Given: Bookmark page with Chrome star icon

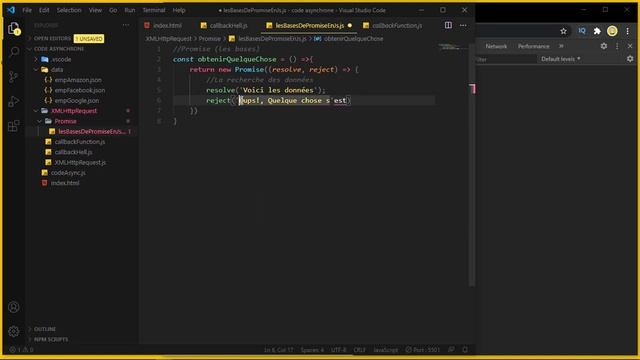Looking at the screenshot, I should coord(564,31).
